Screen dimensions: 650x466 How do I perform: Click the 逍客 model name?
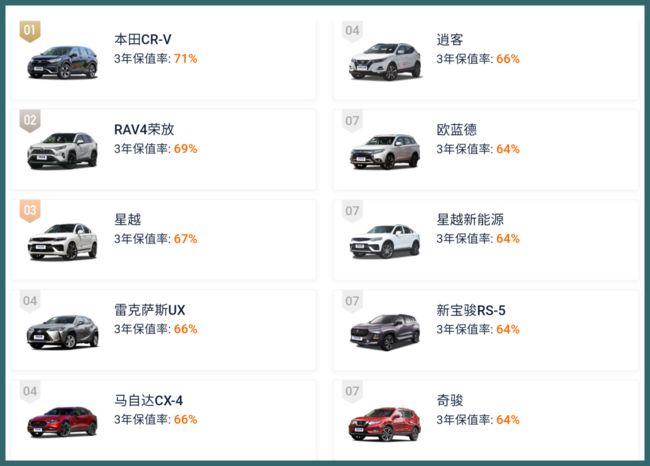(x=450, y=39)
